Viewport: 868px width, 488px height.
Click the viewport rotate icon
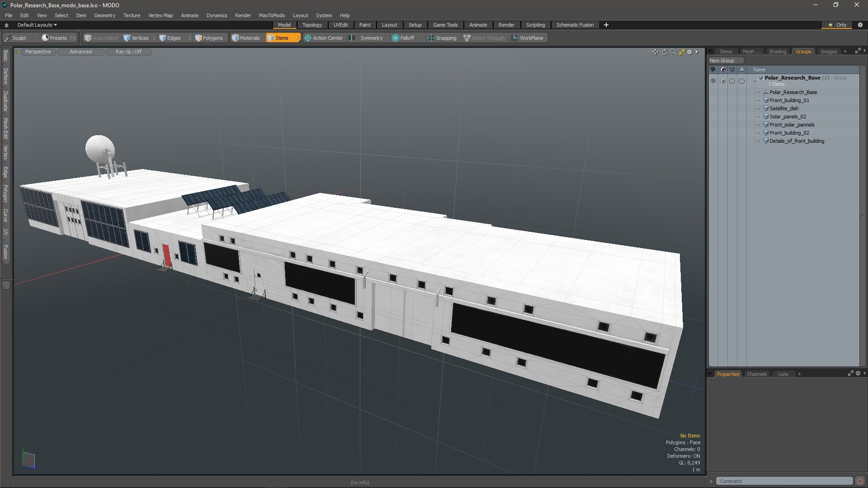[664, 52]
